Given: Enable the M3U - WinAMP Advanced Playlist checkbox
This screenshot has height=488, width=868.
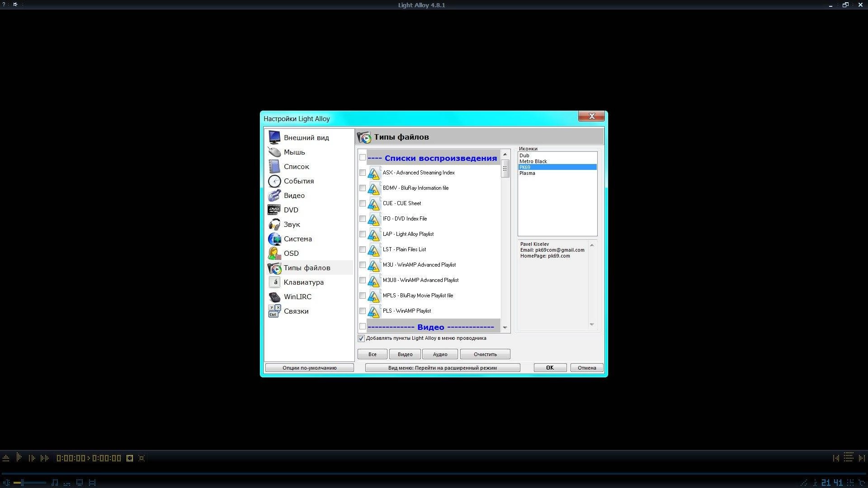Looking at the screenshot, I should 363,265.
